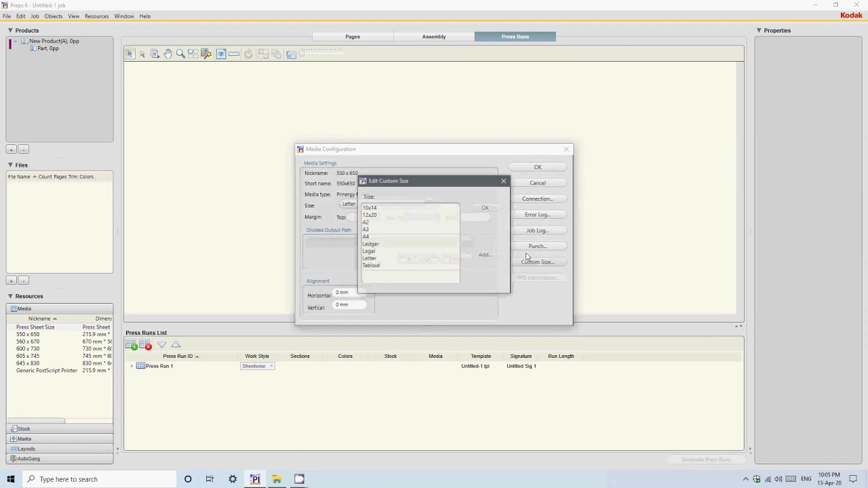Screen dimensions: 868x488
Task: Open Task View on the taskbar
Action: tap(210, 479)
